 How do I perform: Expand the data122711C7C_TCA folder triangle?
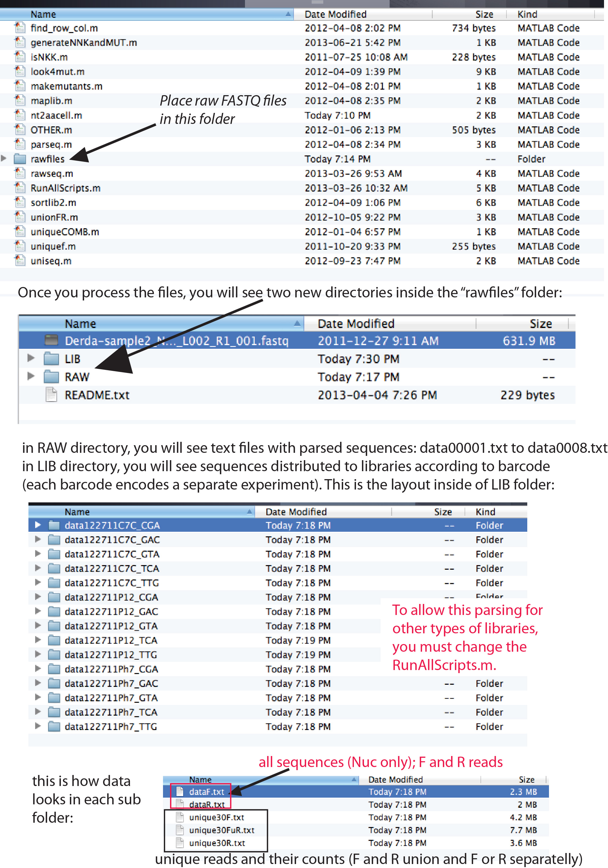pyautogui.click(x=38, y=568)
